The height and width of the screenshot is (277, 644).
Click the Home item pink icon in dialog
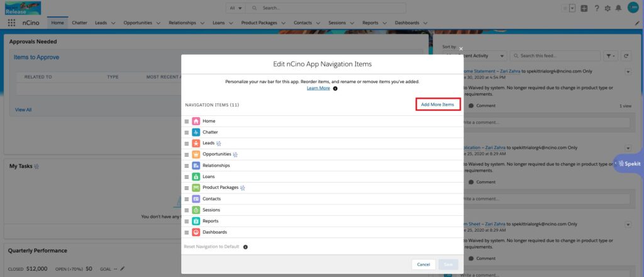point(196,122)
